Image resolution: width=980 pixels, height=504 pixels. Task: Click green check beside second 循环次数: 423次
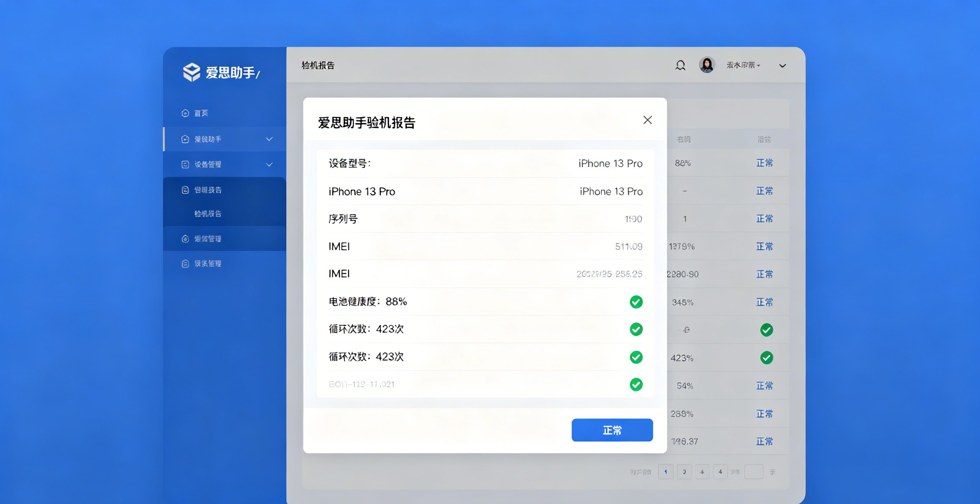click(x=636, y=357)
